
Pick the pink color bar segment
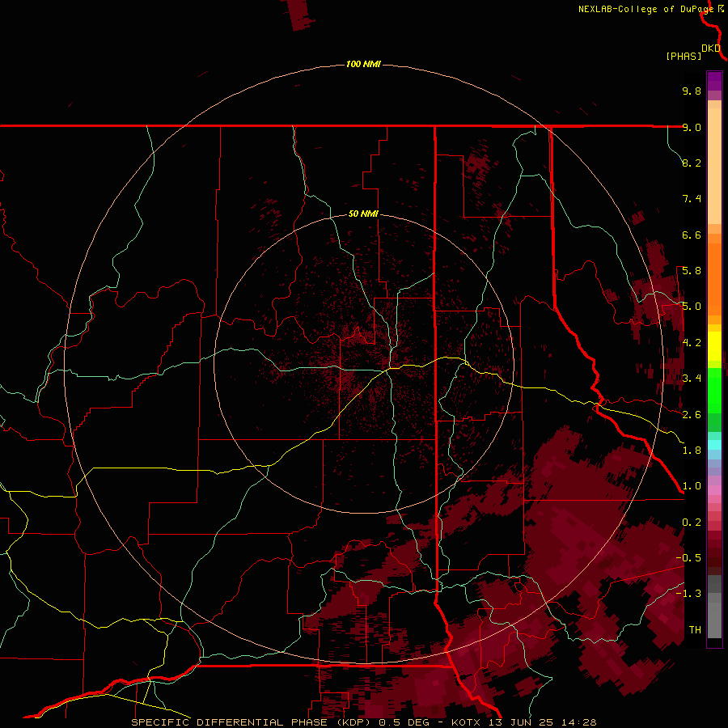714,490
